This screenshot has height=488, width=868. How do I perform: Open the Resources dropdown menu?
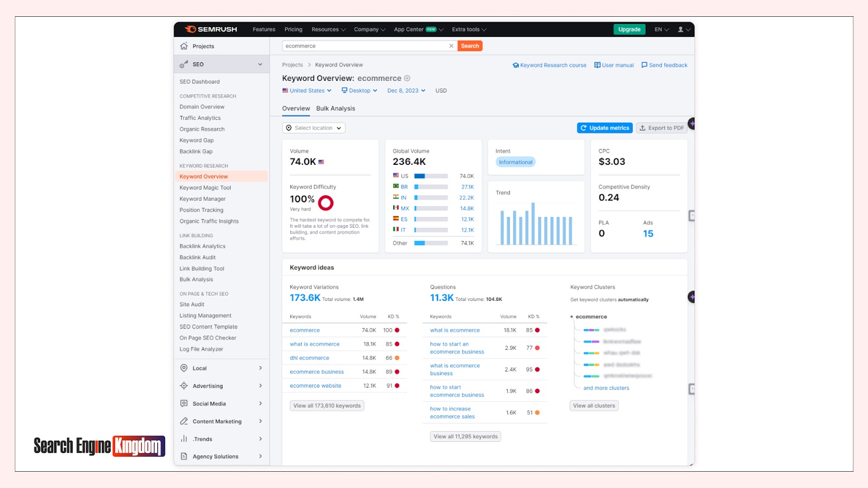pos(328,29)
